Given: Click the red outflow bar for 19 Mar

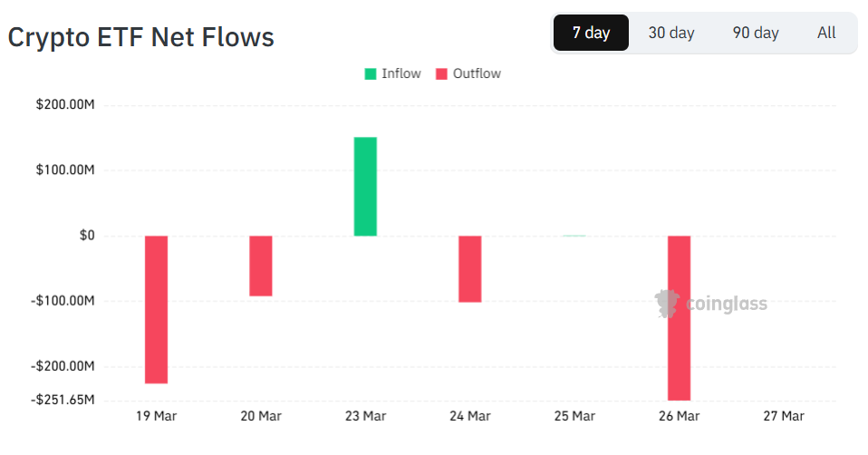Looking at the screenshot, I should (x=156, y=309).
